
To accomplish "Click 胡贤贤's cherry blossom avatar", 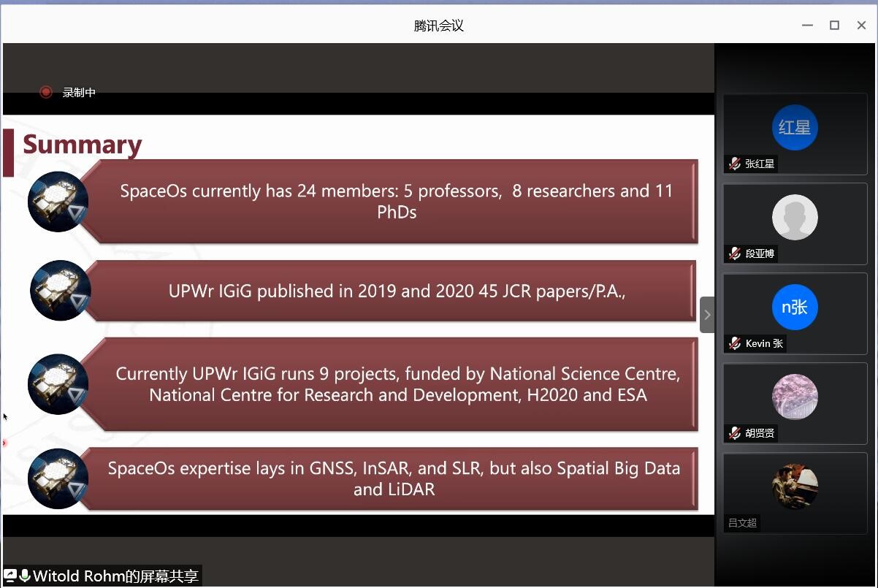I will (794, 397).
